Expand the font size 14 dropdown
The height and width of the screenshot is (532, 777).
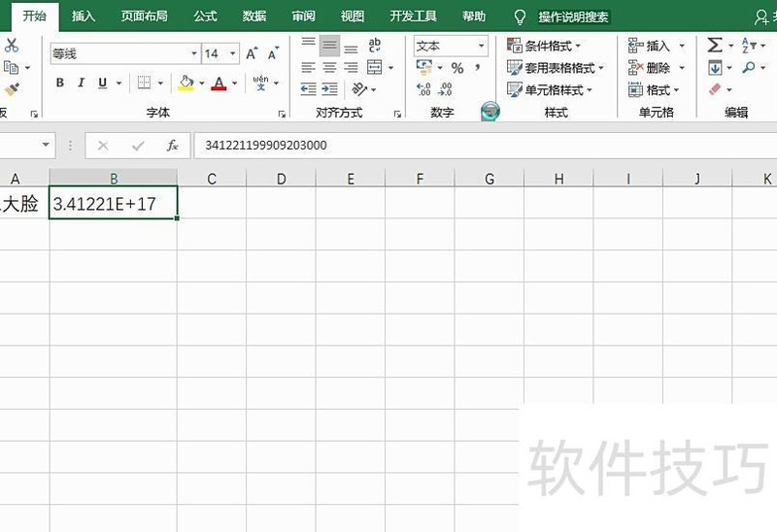pos(233,54)
